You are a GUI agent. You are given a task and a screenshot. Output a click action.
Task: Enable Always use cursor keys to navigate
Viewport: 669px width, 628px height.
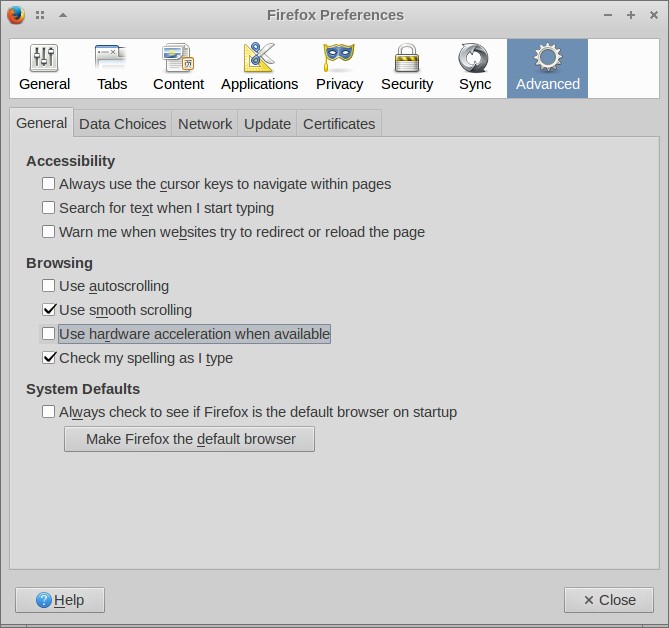(x=49, y=184)
